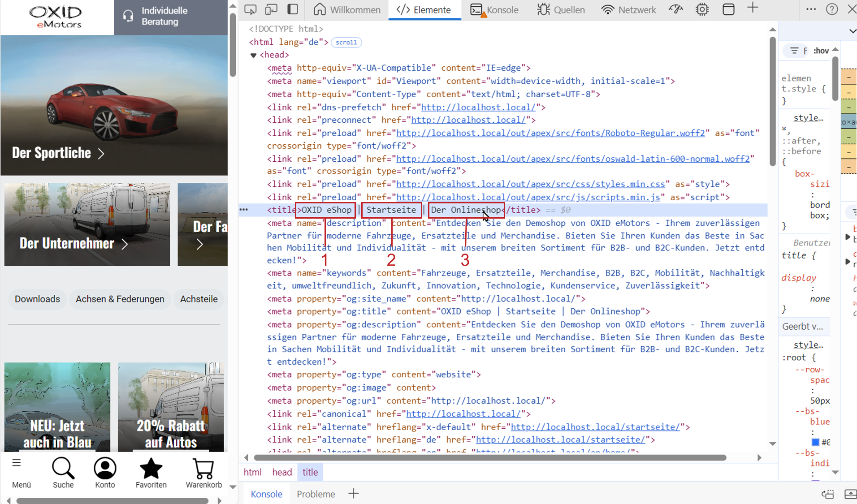Open the alternate x-default startseite link
Viewport: 857px width, 504px height.
click(x=595, y=427)
